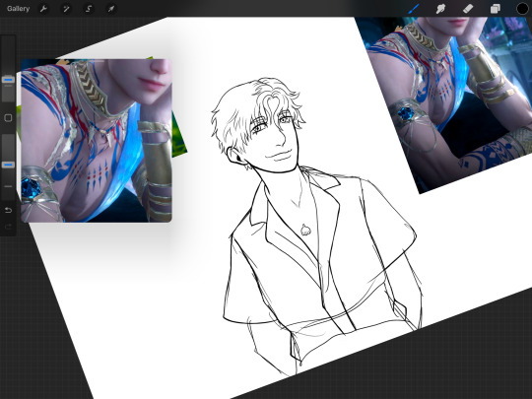Tap the square modify button in sidebar
The width and height of the screenshot is (532, 399).
click(x=8, y=118)
